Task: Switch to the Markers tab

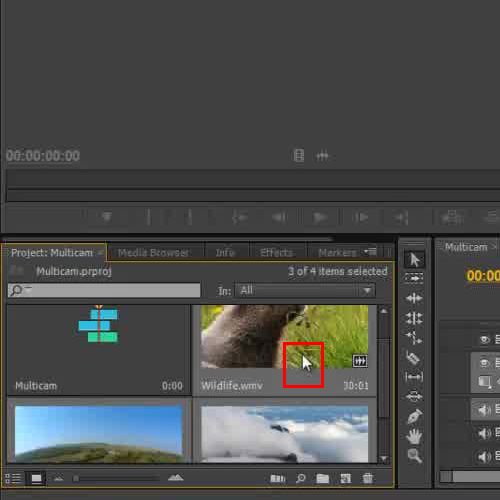Action: pyautogui.click(x=337, y=253)
